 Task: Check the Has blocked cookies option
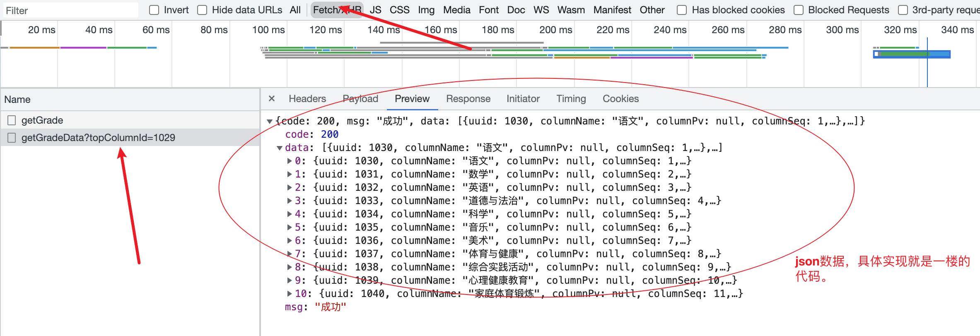[x=682, y=10]
